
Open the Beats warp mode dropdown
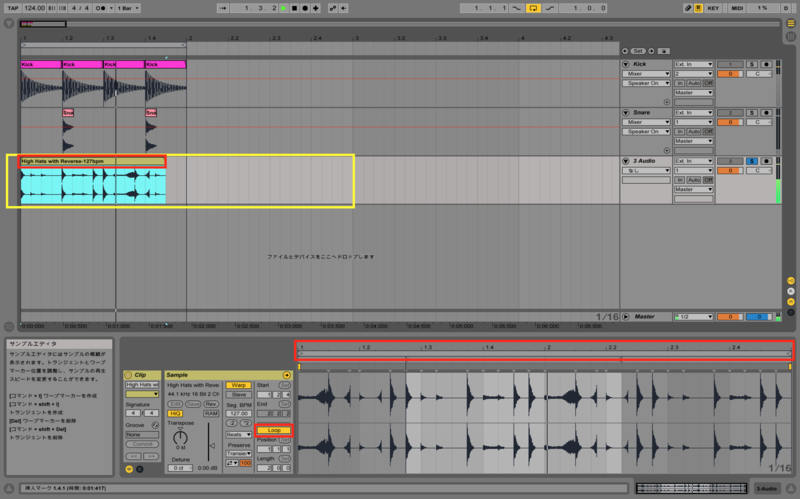point(238,435)
